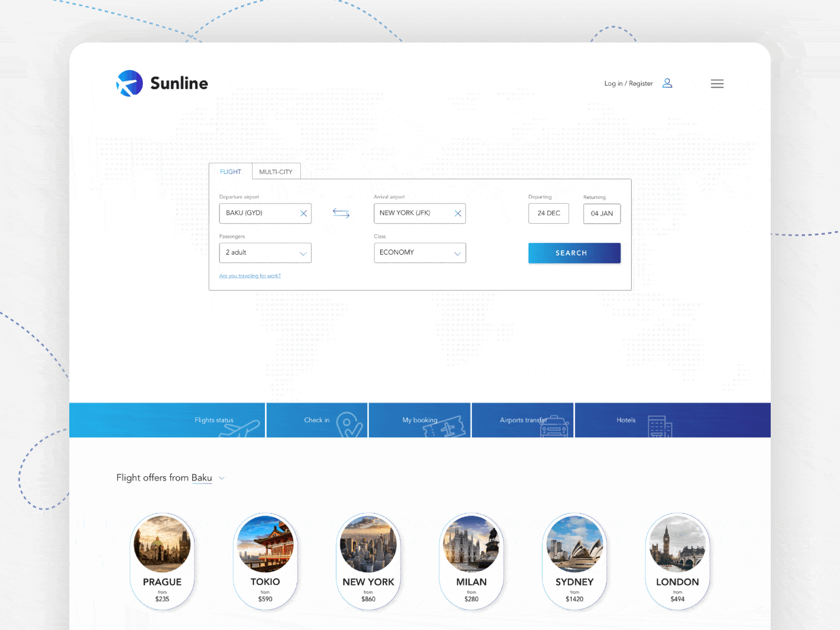840x630 pixels.
Task: Click the TOKIO city name
Action: [x=265, y=582]
